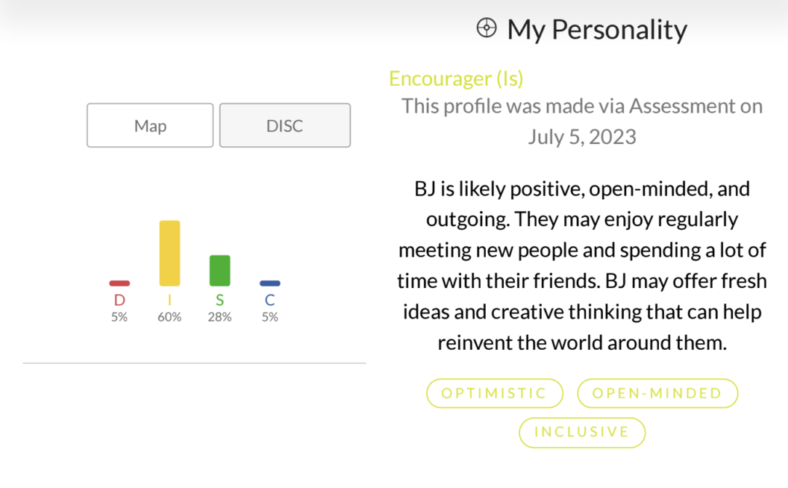
Task: Select the OPTIMISTIC trait tag
Action: click(495, 393)
